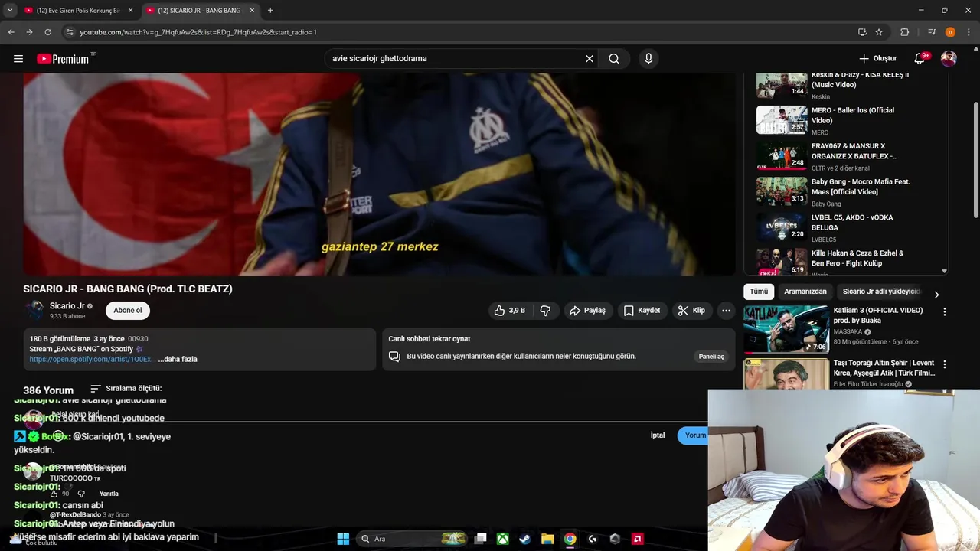
Task: Open the notifications bell
Action: coord(920,58)
